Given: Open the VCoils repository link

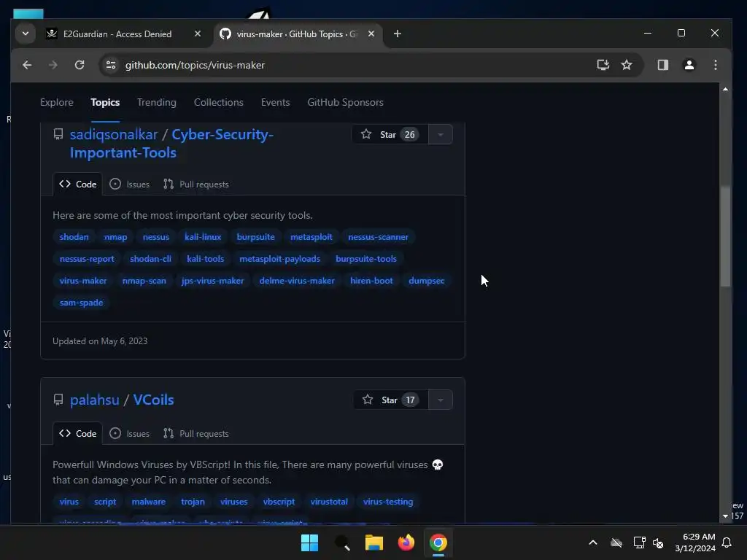Looking at the screenshot, I should [153, 400].
